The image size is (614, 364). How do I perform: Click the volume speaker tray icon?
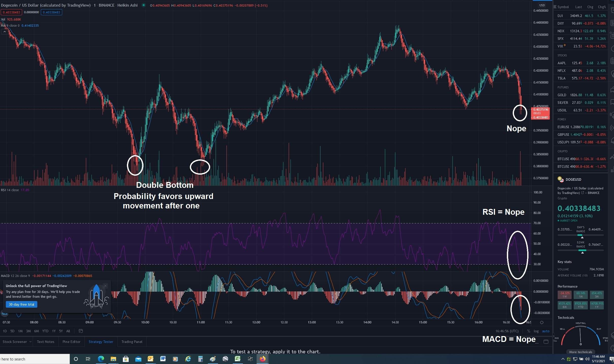(587, 359)
